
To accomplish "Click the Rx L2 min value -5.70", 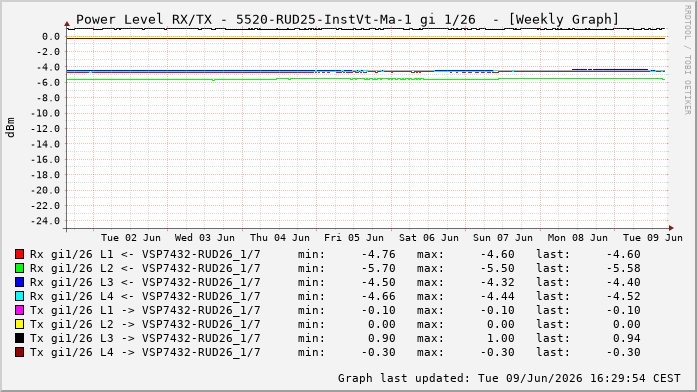I will coord(378,268).
